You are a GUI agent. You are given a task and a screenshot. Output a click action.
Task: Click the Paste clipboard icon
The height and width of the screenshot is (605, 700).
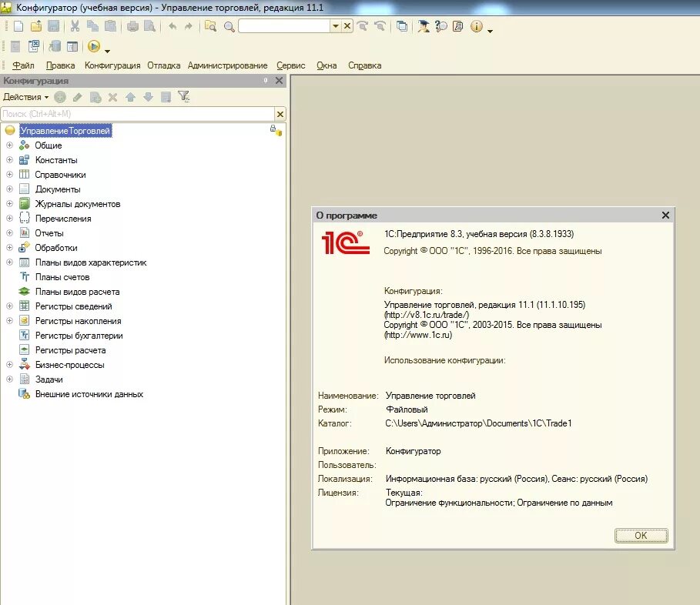(110, 26)
